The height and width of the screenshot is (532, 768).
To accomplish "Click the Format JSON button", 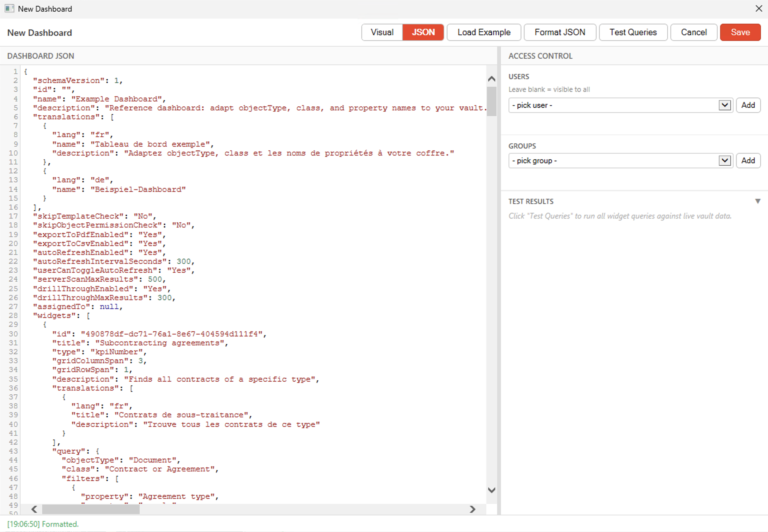I will [560, 32].
